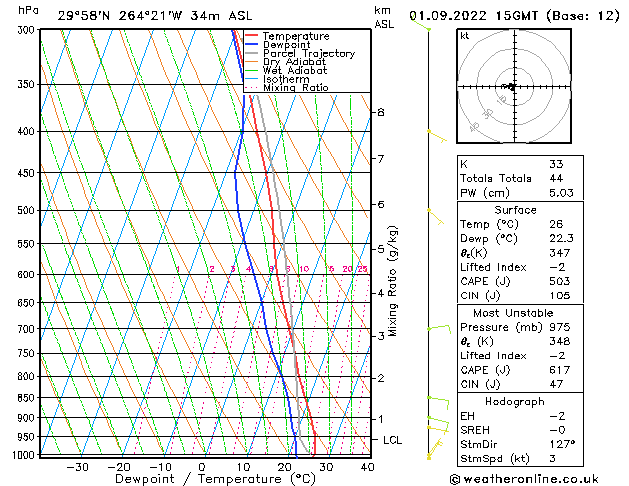Click the Hodograph section heading in the table
629x486 pixels.
click(515, 402)
